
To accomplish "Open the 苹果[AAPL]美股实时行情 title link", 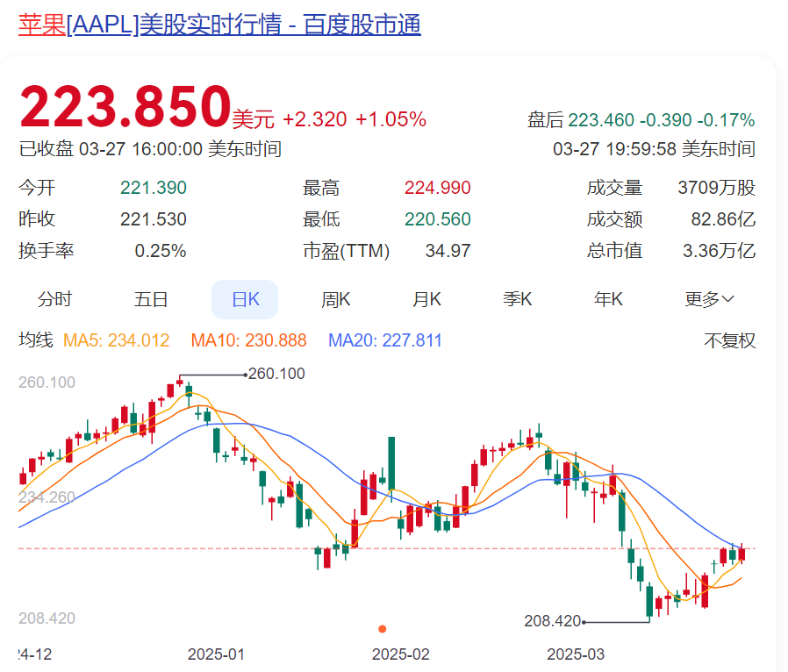I will [219, 25].
